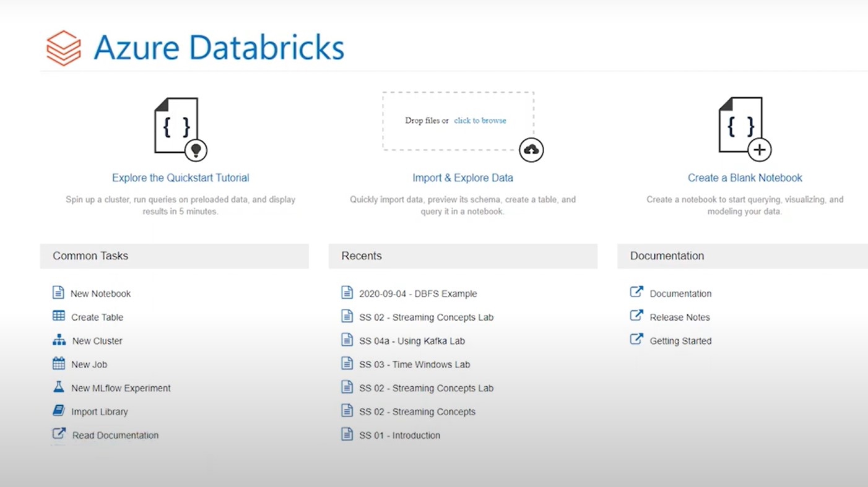Image resolution: width=868 pixels, height=487 pixels.
Task: Open the Getting Started documentation link
Action: (x=680, y=340)
